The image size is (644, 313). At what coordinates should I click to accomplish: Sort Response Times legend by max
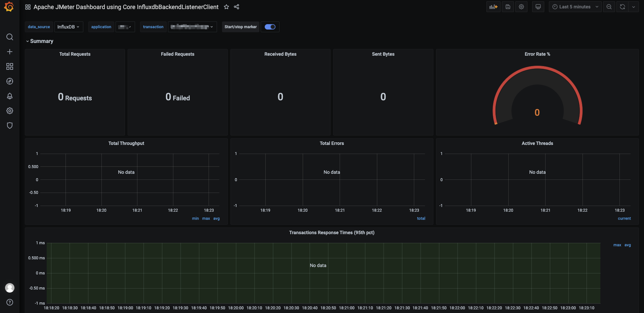[617, 245]
